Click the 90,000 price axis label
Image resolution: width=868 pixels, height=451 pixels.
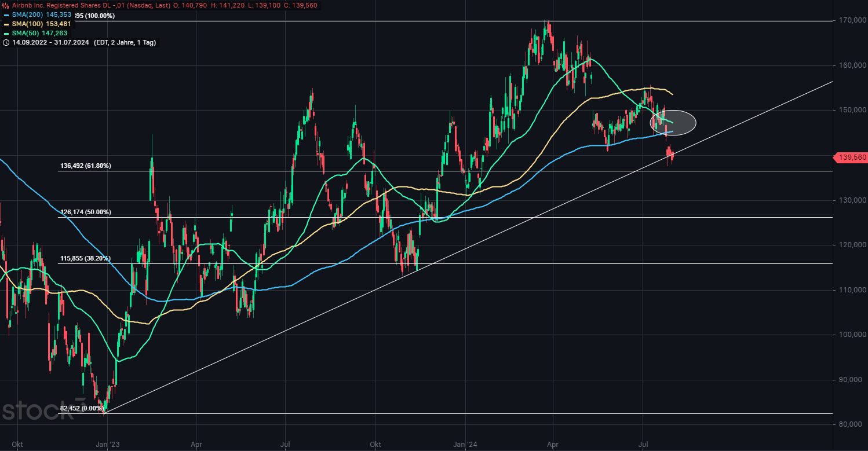coord(852,380)
